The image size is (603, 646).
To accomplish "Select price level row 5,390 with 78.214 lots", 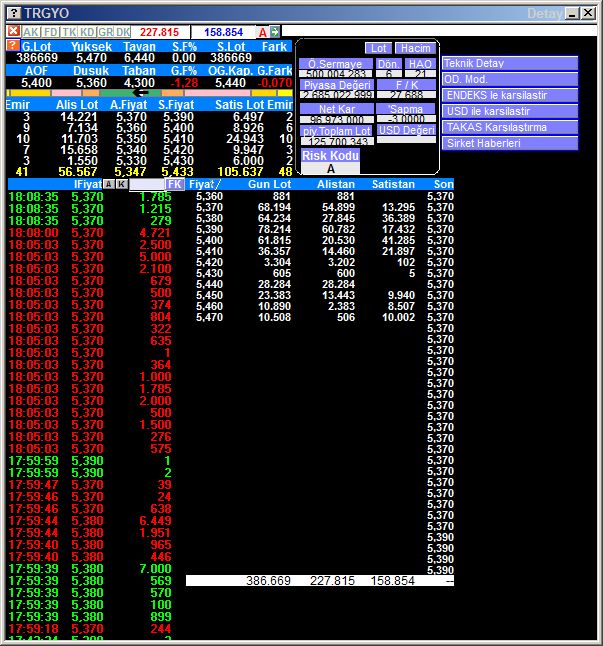I will pyautogui.click(x=320, y=229).
